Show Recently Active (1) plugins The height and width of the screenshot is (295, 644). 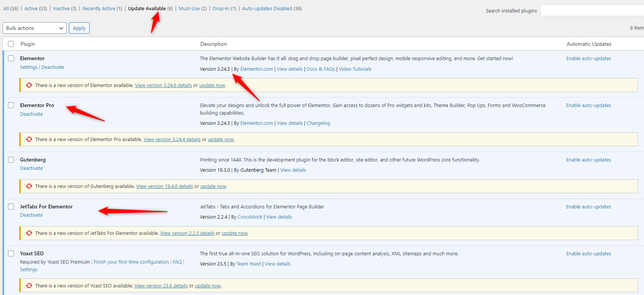[102, 8]
